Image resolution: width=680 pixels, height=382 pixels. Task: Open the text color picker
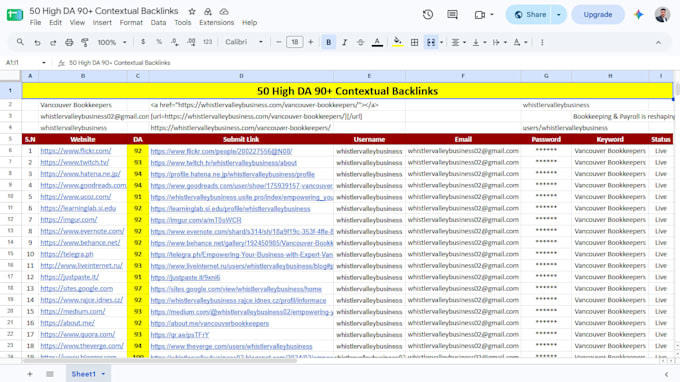[x=377, y=42]
